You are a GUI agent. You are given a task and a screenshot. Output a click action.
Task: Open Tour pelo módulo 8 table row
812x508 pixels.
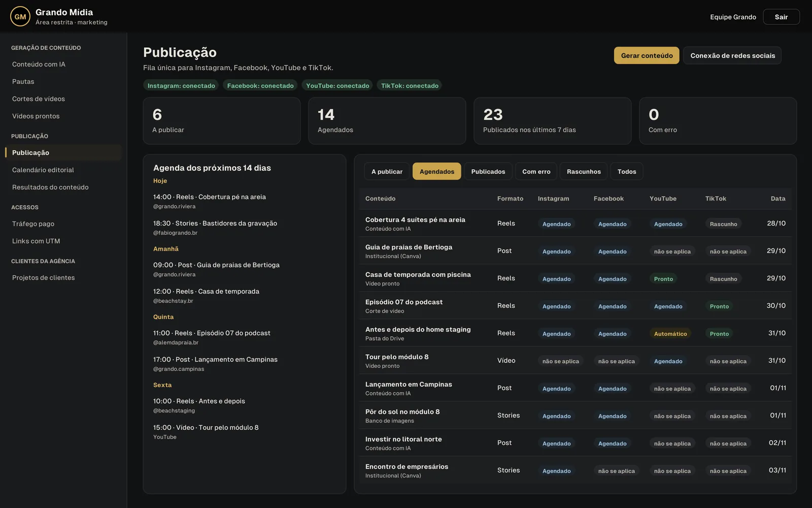pos(576,361)
